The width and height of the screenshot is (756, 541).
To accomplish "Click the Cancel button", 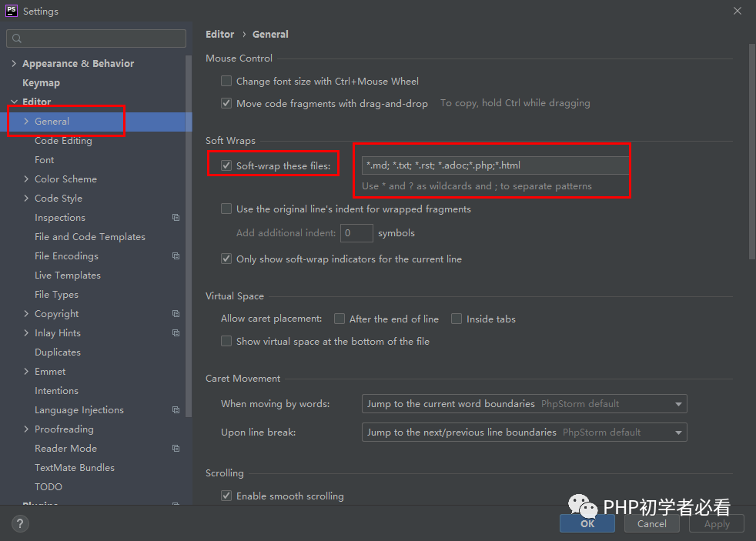I will [x=652, y=523].
